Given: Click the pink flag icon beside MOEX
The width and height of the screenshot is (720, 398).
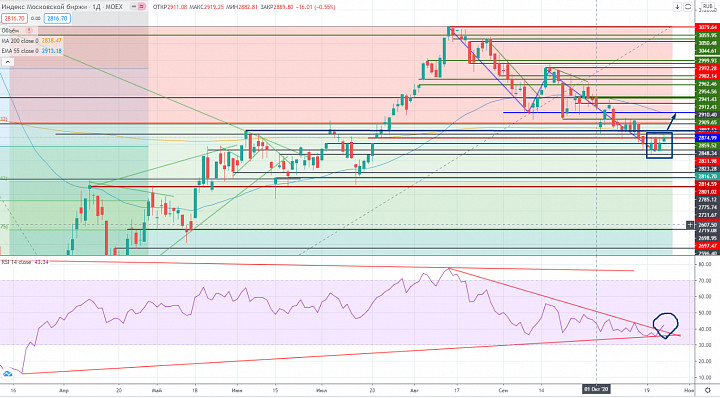Looking at the screenshot, I should (x=142, y=7).
